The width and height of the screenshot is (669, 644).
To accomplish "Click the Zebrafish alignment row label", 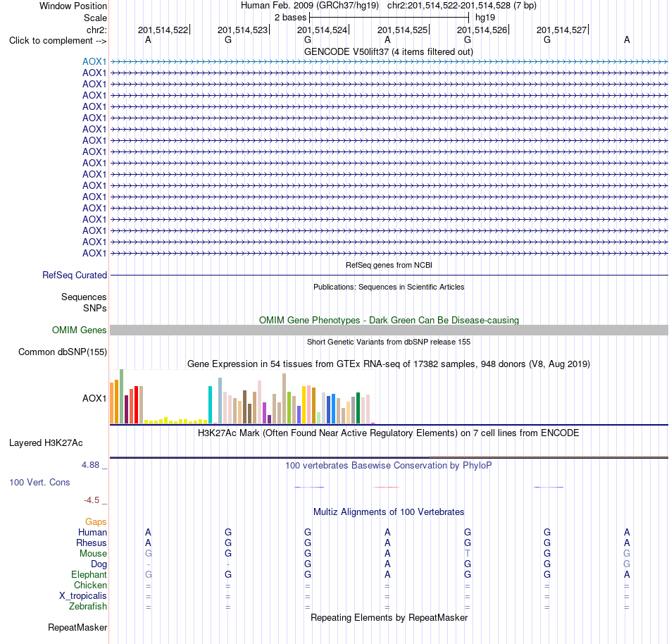I will coord(88,606).
